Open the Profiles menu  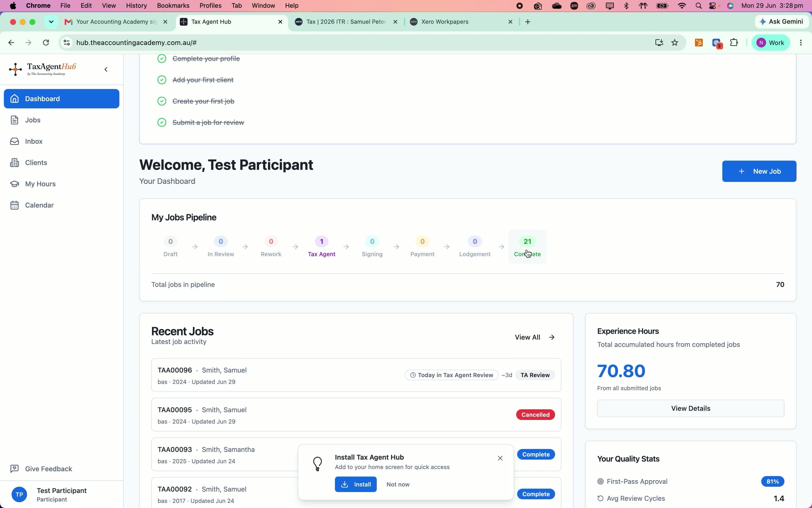click(210, 6)
